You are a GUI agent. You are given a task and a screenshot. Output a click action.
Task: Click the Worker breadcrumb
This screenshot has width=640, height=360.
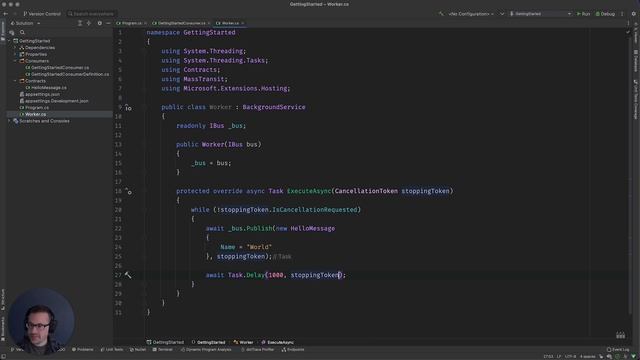243,342
